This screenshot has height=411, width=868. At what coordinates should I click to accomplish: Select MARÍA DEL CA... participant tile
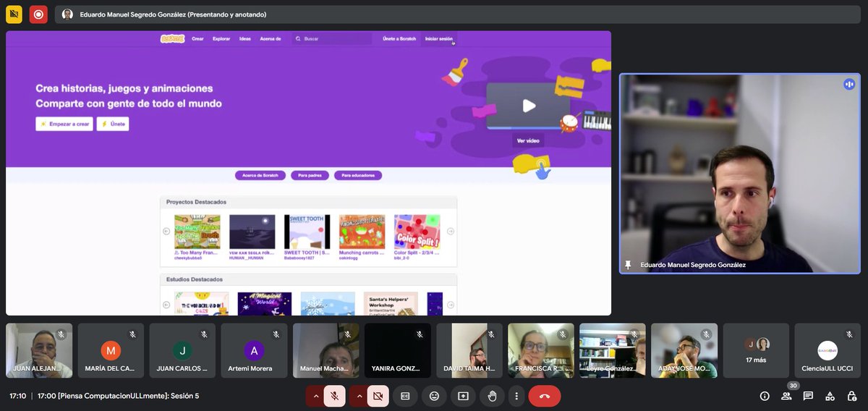coord(111,350)
